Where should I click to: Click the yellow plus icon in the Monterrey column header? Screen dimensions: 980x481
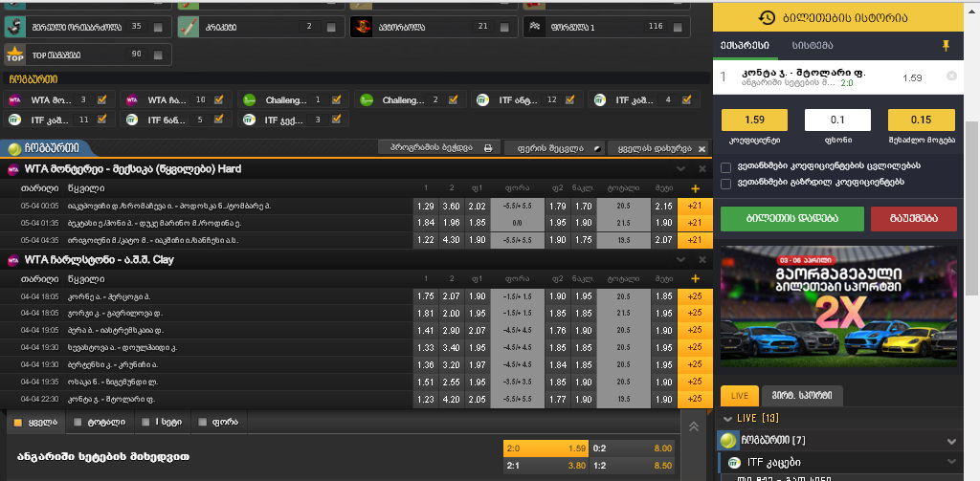coord(695,188)
